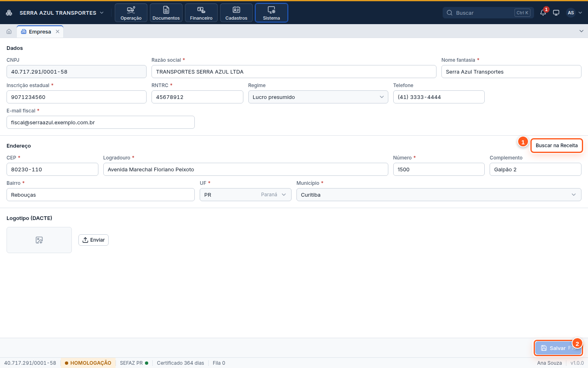This screenshot has height=368, width=588.
Task: Click the CNPJ field
Action: point(76,72)
